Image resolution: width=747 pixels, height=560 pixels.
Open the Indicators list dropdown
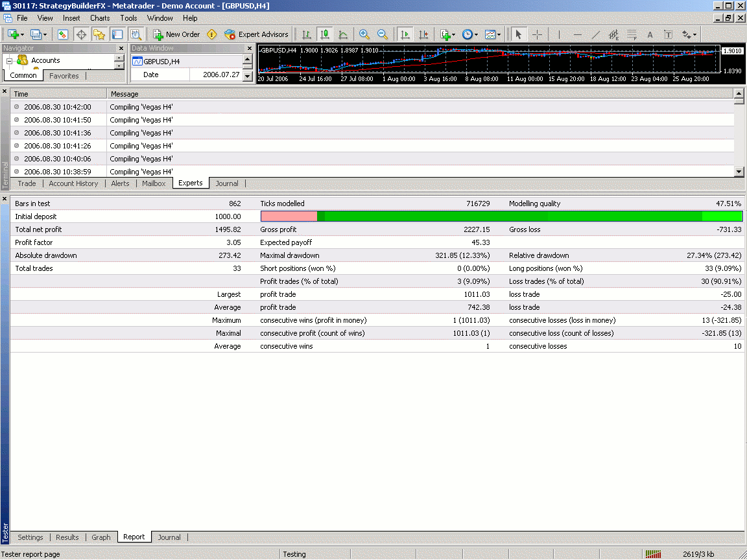tap(447, 34)
